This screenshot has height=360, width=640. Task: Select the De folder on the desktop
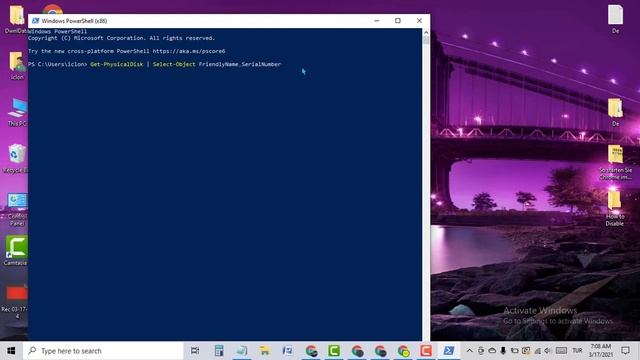[x=615, y=112]
